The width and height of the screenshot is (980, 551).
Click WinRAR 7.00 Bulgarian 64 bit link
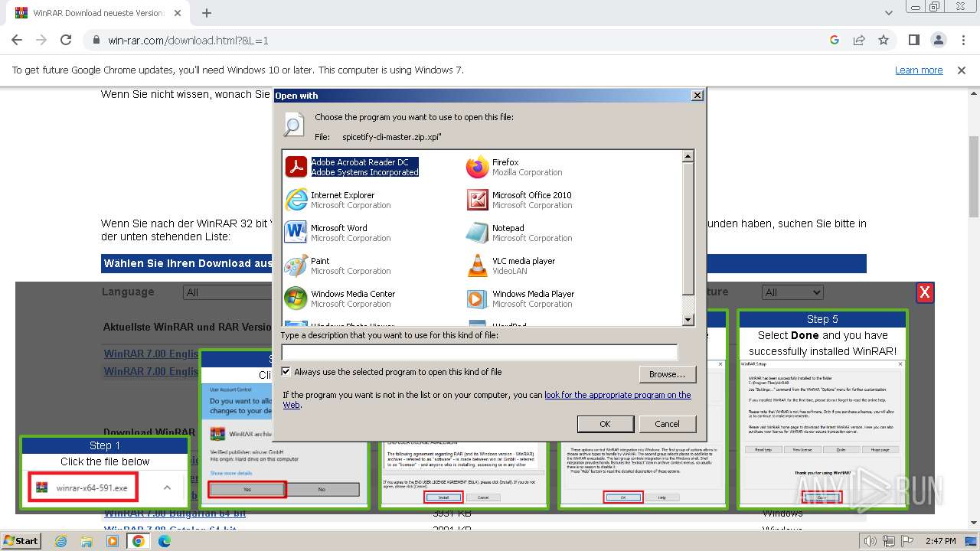click(x=175, y=513)
